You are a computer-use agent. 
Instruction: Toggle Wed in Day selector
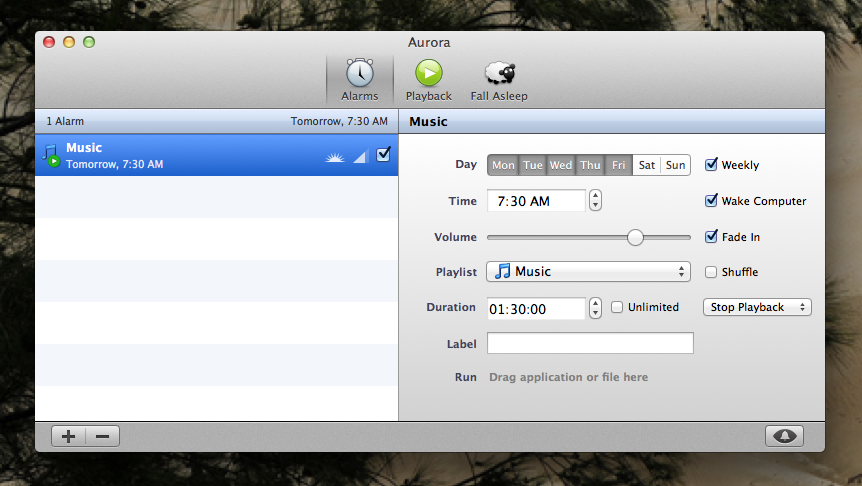[x=561, y=165]
